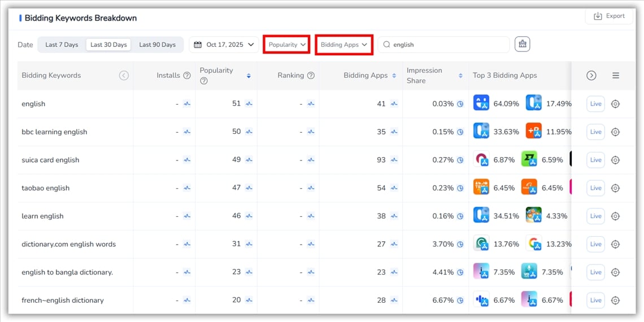Click impression share pie icon for bbc learning english
The height and width of the screenshot is (322, 644).
coord(460,132)
